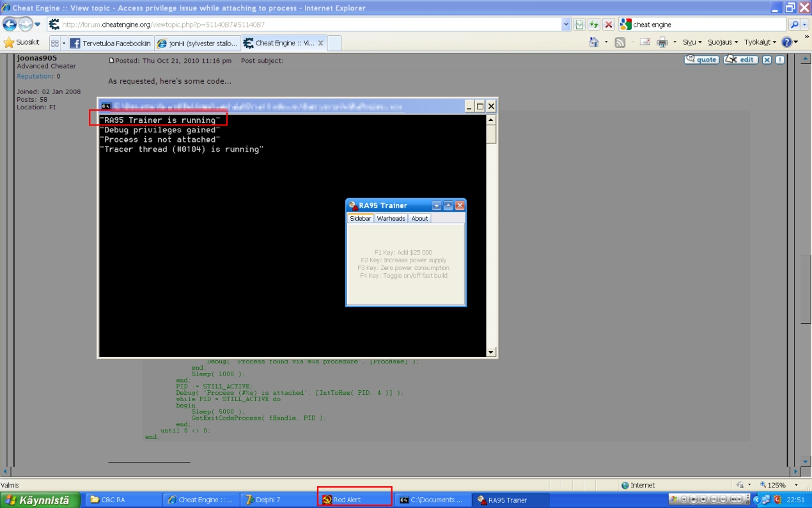Go back with the browser Back arrow

click(10, 24)
